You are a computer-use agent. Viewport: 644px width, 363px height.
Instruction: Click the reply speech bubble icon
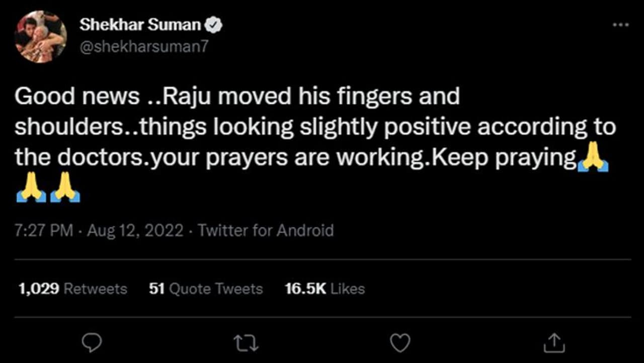[x=92, y=343]
